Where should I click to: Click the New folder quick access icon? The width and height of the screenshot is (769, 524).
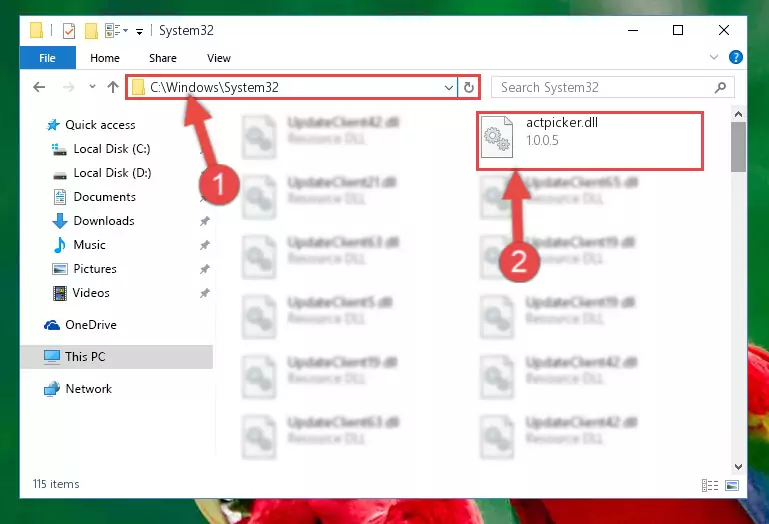[x=91, y=31]
